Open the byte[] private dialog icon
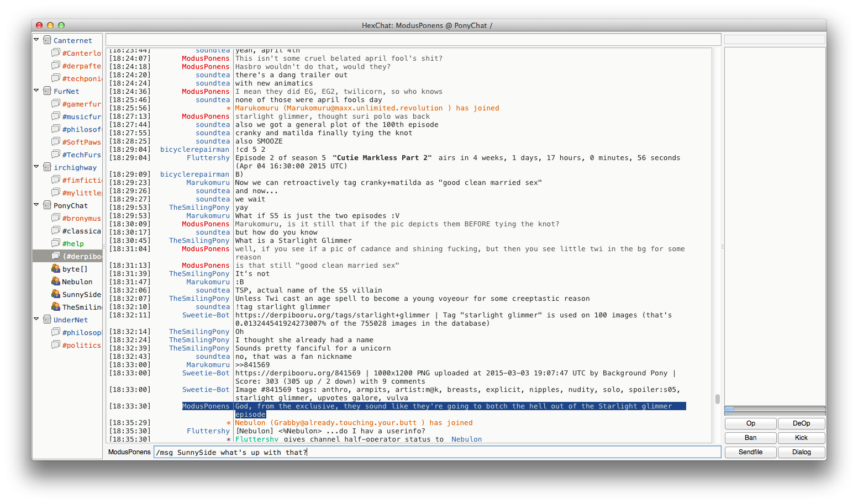Viewport: 858px width, 504px height. [x=56, y=268]
